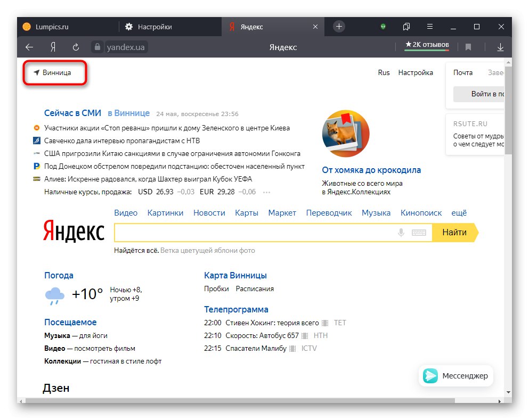Open Downloads via the arrow icon

click(500, 47)
